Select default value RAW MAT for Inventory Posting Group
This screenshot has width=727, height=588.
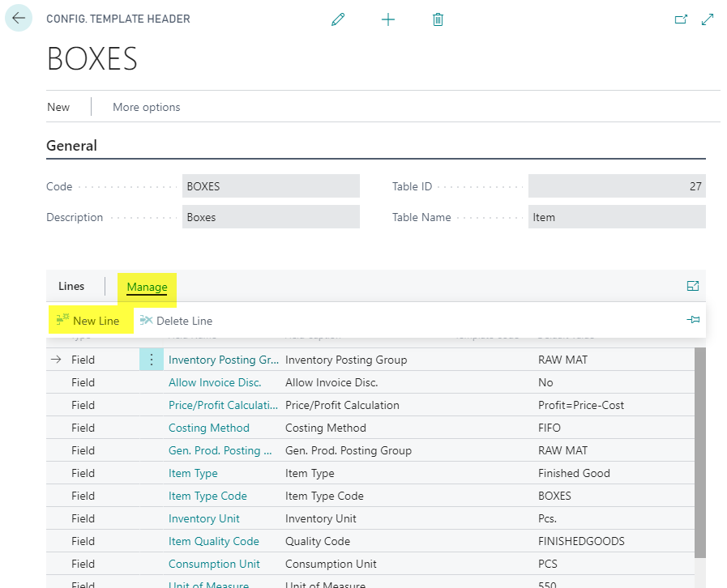coord(562,360)
